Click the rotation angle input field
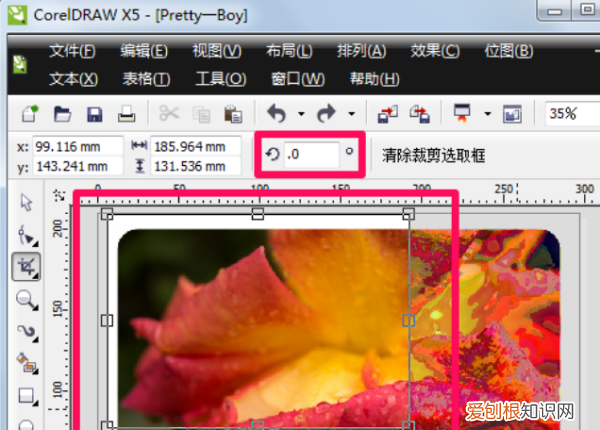Viewport: 600px width, 430px height. click(312, 155)
